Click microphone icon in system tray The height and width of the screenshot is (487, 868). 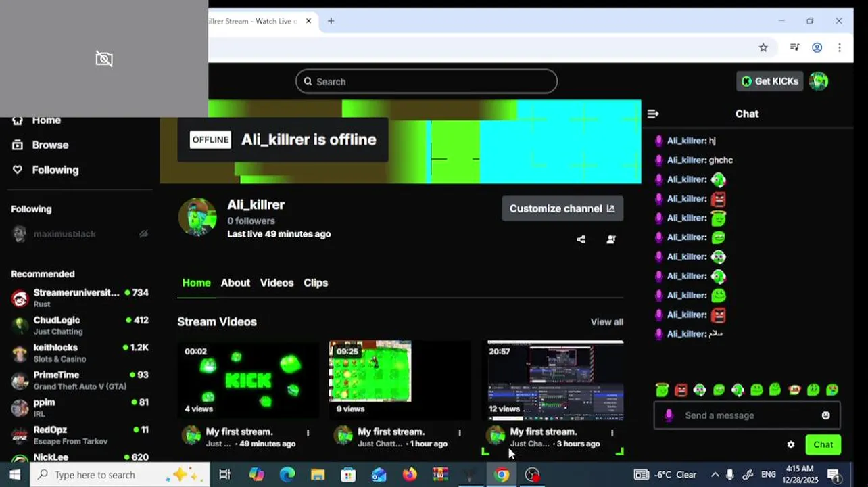click(x=730, y=475)
